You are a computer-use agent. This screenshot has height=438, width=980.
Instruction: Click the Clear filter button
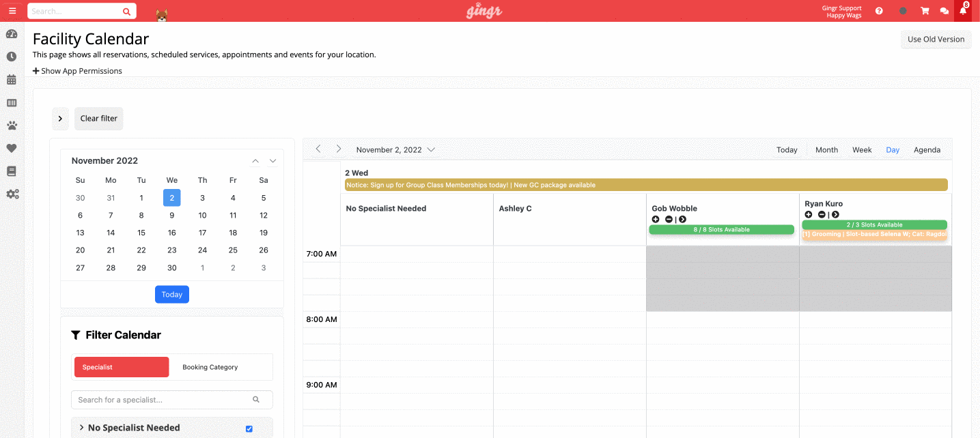coord(99,118)
